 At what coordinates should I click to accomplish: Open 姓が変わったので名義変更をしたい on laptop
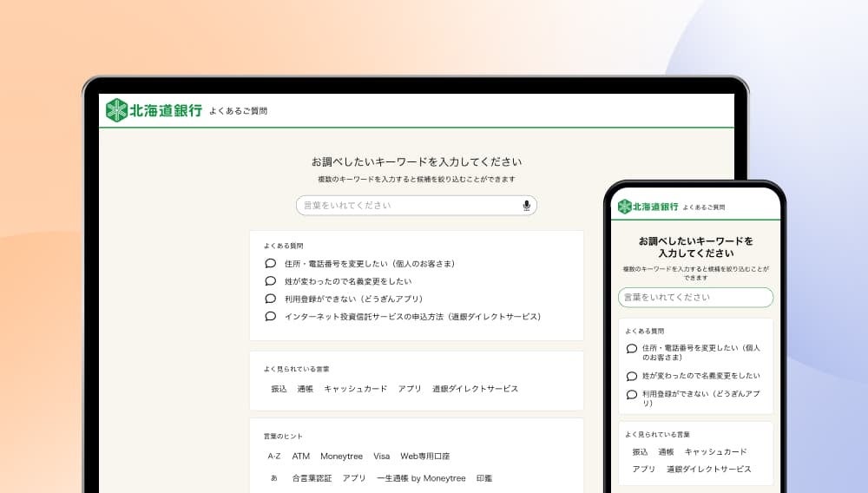(x=348, y=281)
